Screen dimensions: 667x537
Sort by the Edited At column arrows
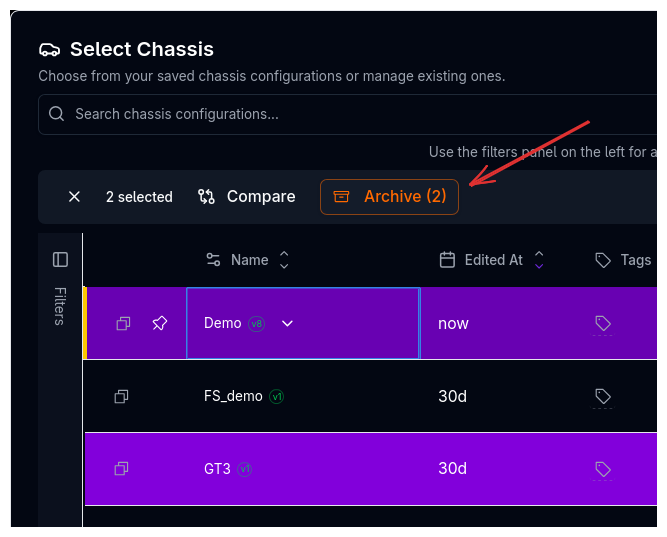539,260
